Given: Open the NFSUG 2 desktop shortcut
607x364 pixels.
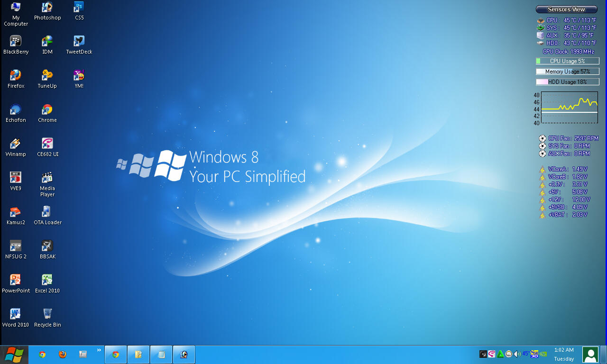Looking at the screenshot, I should click(x=16, y=250).
